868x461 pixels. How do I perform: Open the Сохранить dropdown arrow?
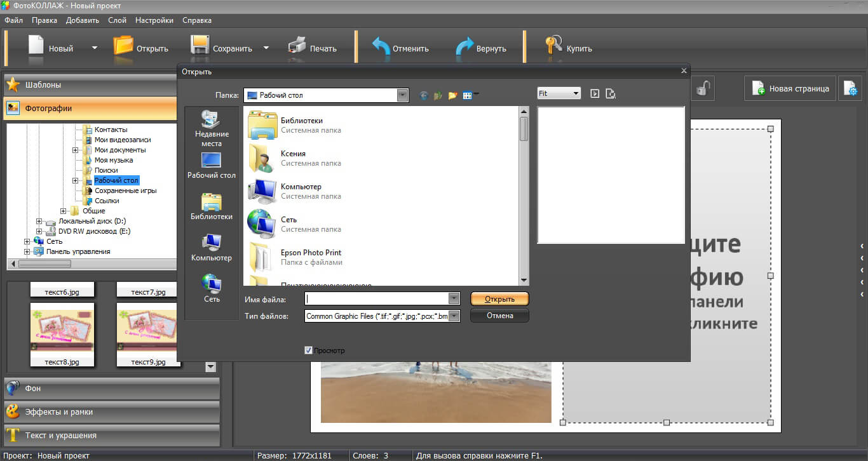266,48
